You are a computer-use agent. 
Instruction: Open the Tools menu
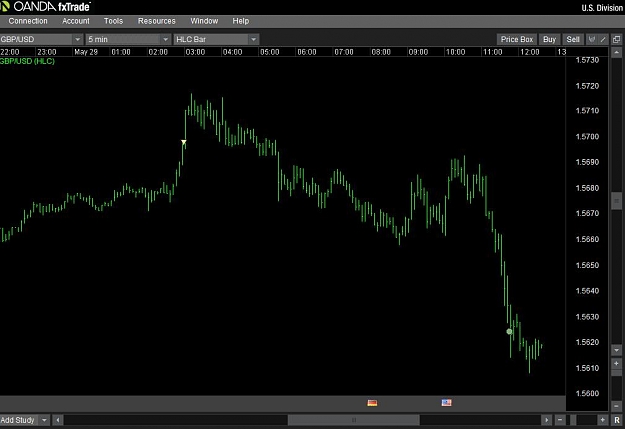pyautogui.click(x=113, y=21)
